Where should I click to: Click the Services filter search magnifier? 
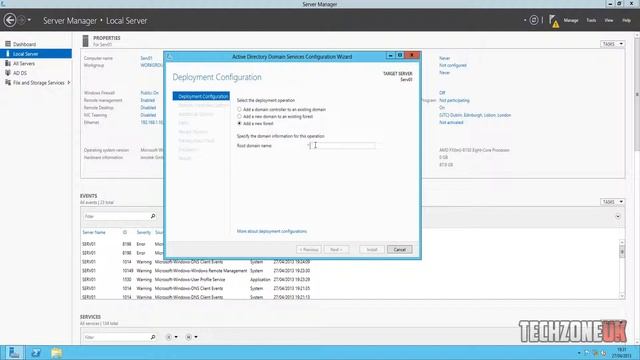point(153,337)
